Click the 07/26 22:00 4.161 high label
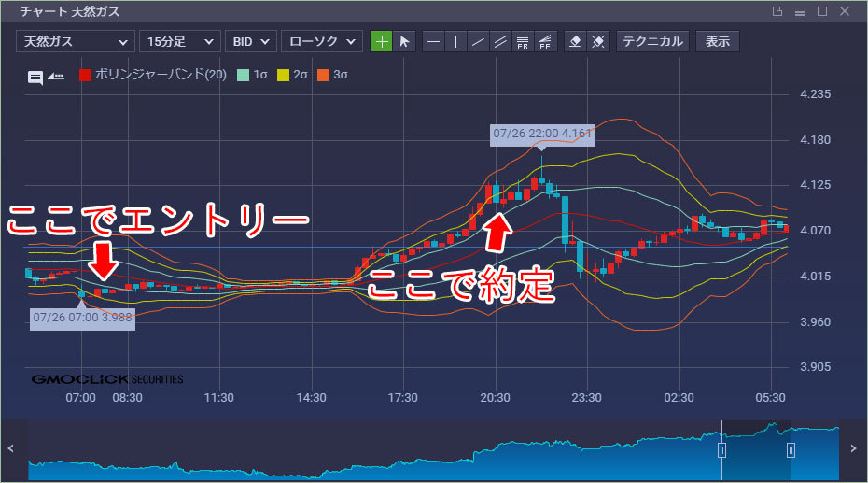The width and height of the screenshot is (868, 483). coord(542,134)
